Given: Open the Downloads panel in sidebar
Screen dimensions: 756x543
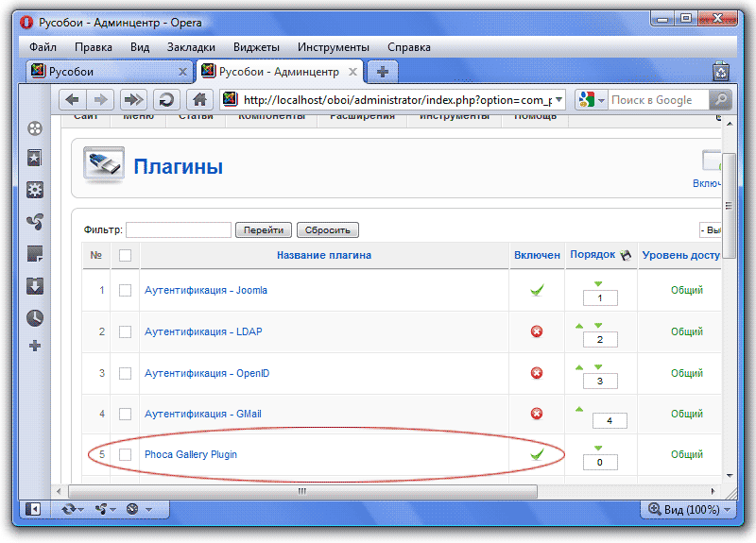Looking at the screenshot, I should tap(35, 286).
